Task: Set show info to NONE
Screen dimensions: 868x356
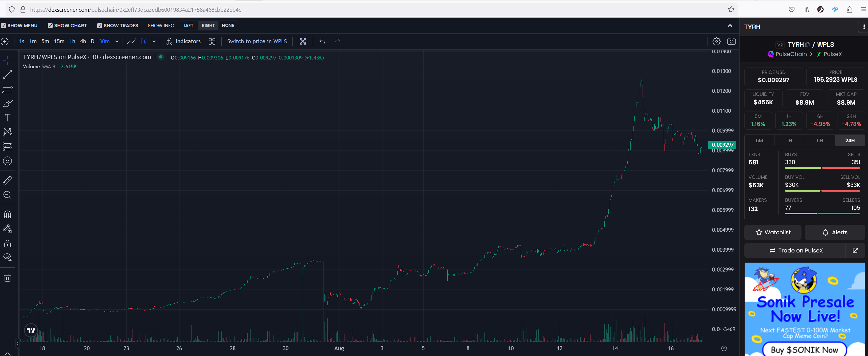Action: (x=228, y=25)
